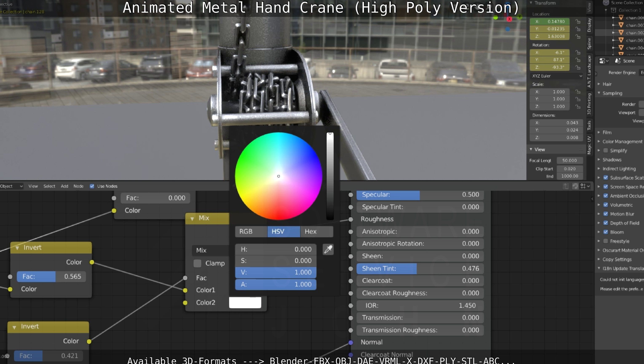Toggle lock on Rotation Z
Image resolution: width=644 pixels, height=364 pixels.
578,67
